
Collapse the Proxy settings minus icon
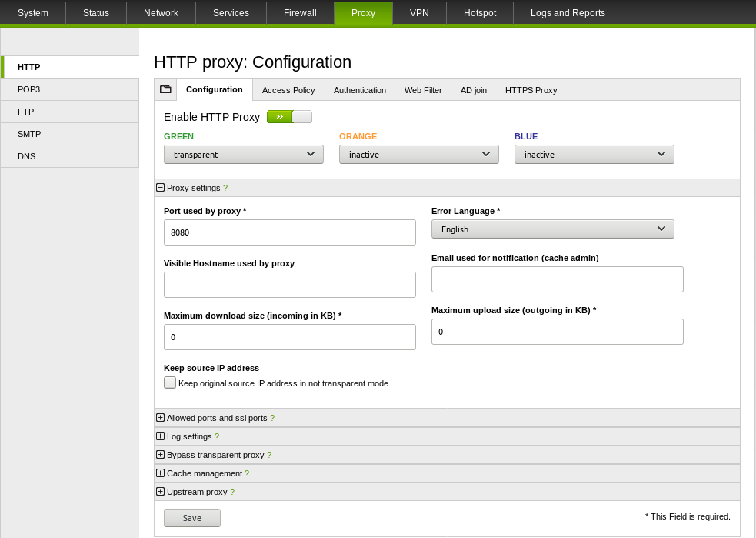160,188
